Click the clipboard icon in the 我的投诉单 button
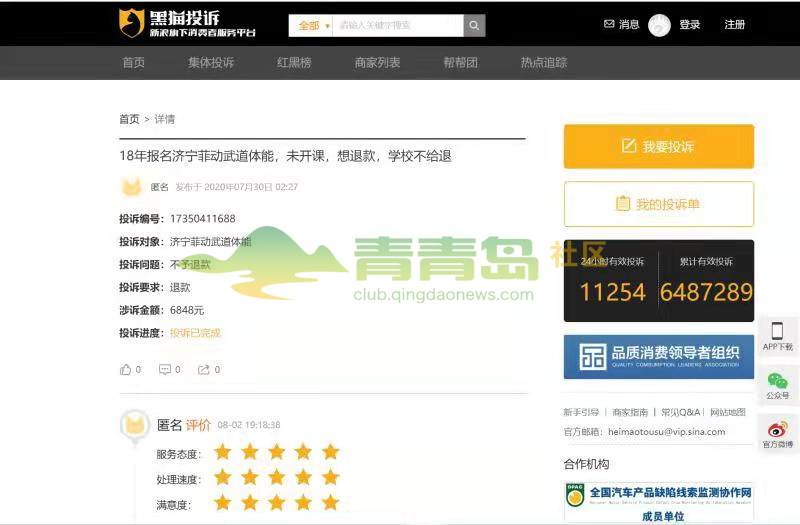800x525 pixels. (622, 203)
